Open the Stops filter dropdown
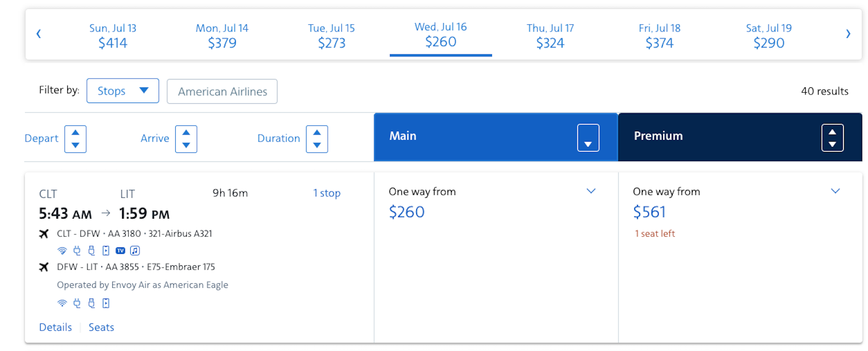Viewport: 868px width, 351px height. (123, 91)
